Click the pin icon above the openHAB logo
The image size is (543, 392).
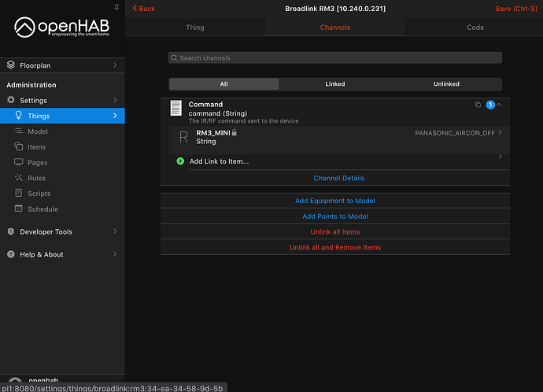coord(117,6)
